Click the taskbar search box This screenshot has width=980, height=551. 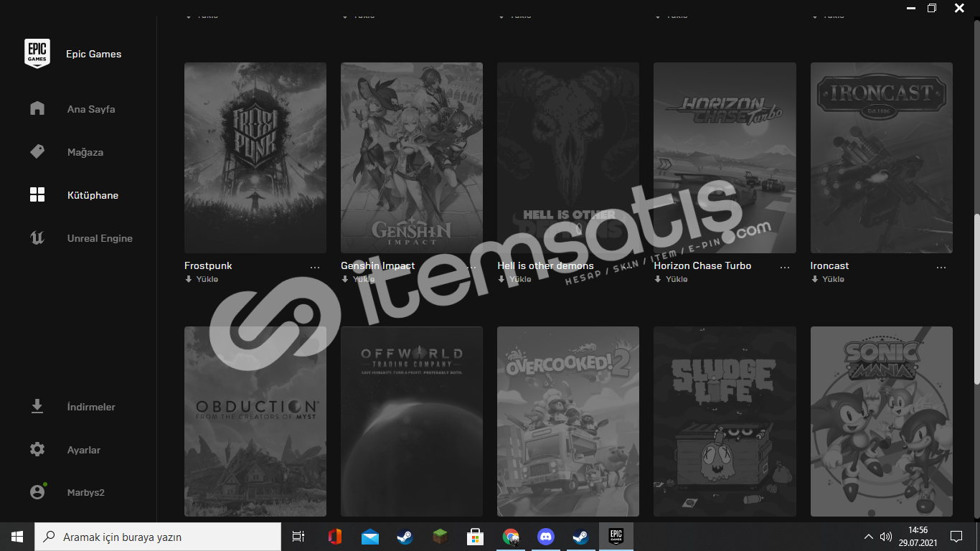click(158, 537)
